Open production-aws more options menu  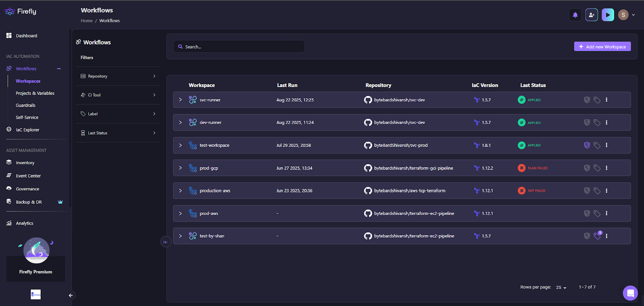(607, 190)
